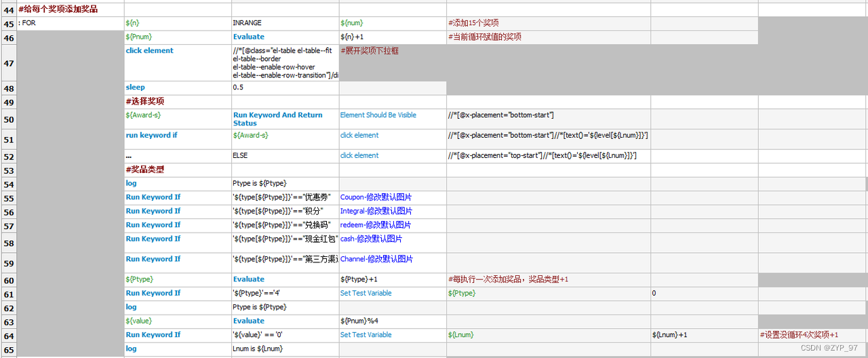Select the '${Ptype}'=='4' condition cell
This screenshot has width=868, height=358.
tap(285, 294)
